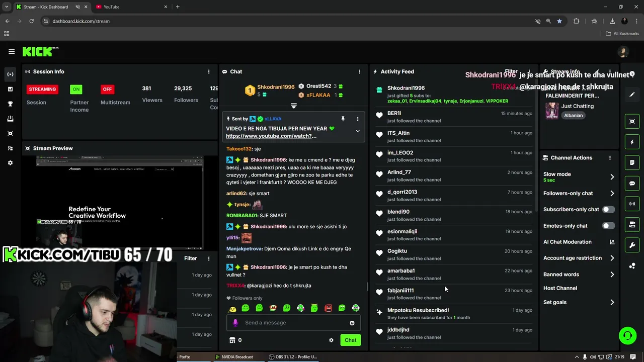This screenshot has width=644, height=362.
Task: Open Channel Actions three-dot menu
Action: tap(610, 158)
